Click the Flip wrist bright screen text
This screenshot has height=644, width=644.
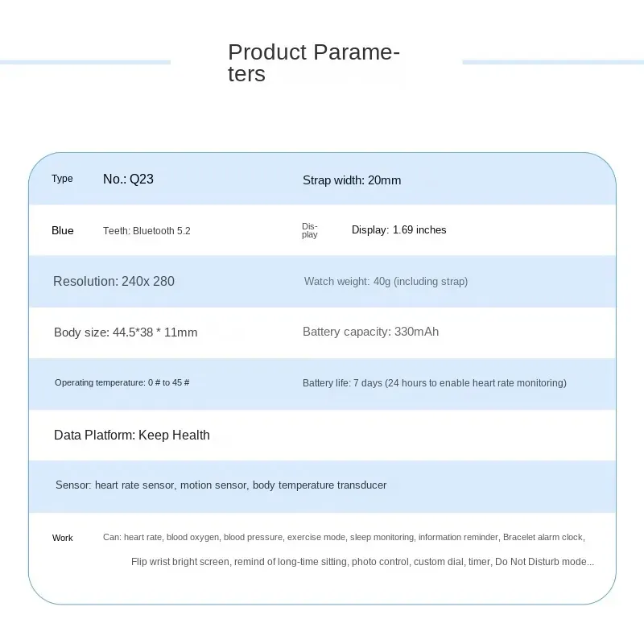pos(181,562)
